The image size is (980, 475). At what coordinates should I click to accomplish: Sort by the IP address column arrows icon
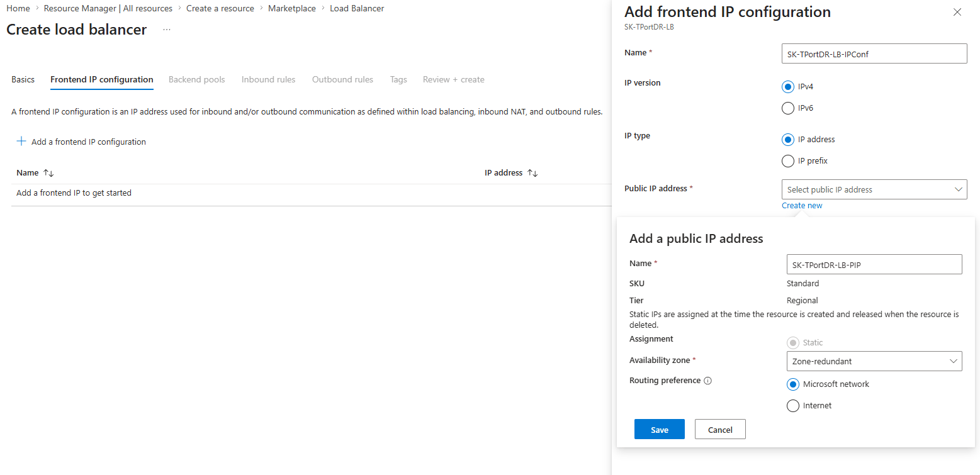[532, 173]
